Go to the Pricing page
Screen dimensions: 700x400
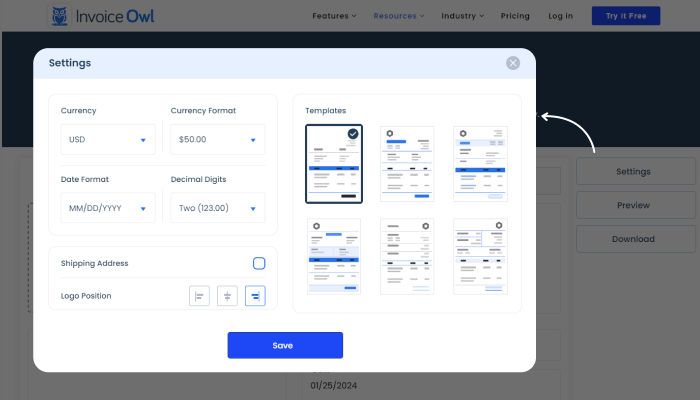coord(515,16)
